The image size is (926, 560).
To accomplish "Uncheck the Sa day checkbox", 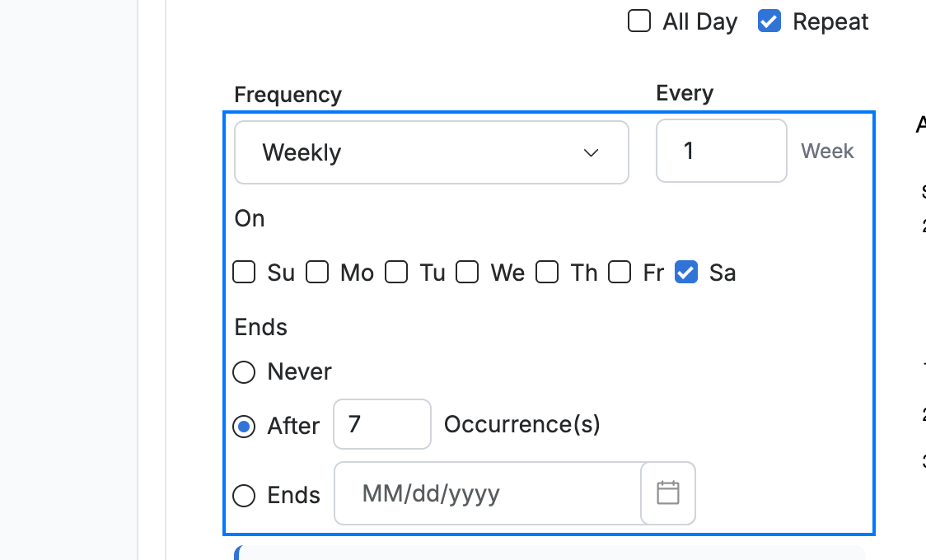I will point(686,272).
